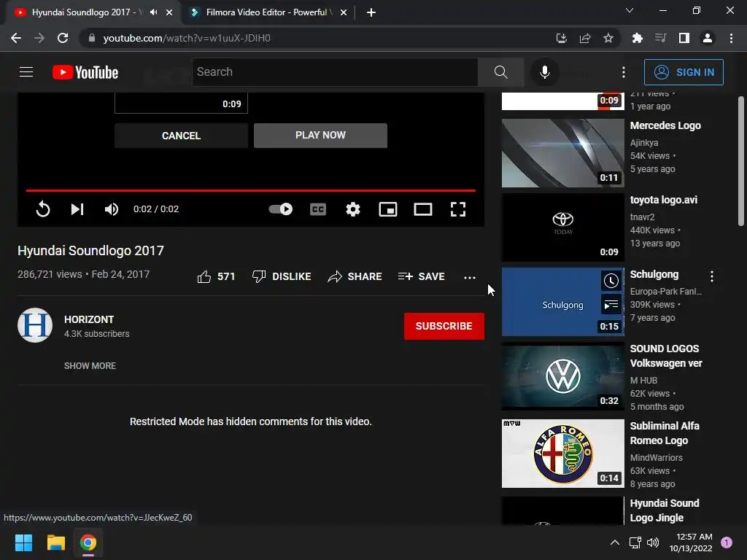The width and height of the screenshot is (747, 560).
Task: Toggle Chrome side panel icon
Action: pos(684,38)
